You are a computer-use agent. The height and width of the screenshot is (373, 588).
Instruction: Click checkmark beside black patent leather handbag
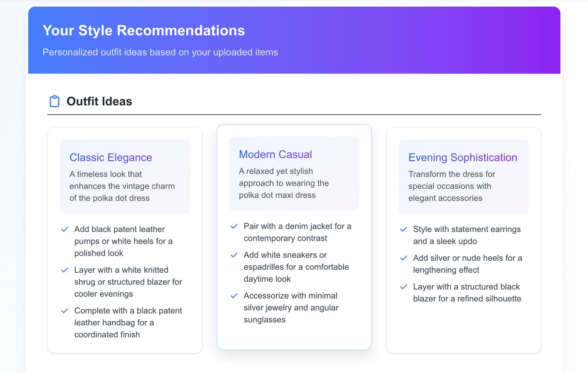pos(65,311)
